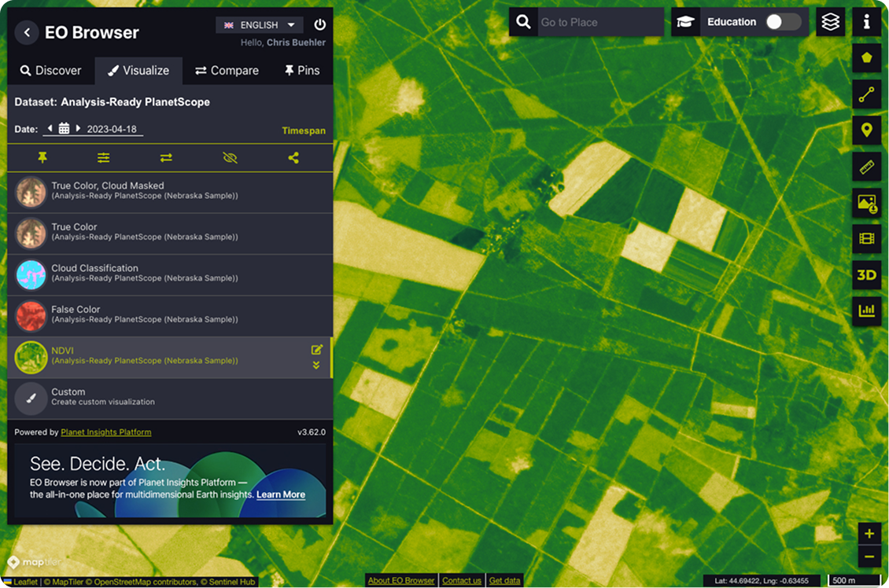Open the Contact us link

[x=462, y=581]
